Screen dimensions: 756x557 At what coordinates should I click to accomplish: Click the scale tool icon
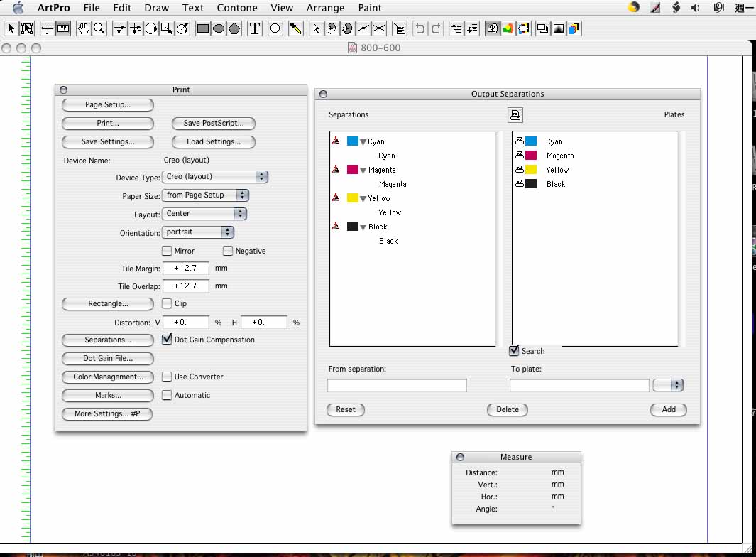167,28
